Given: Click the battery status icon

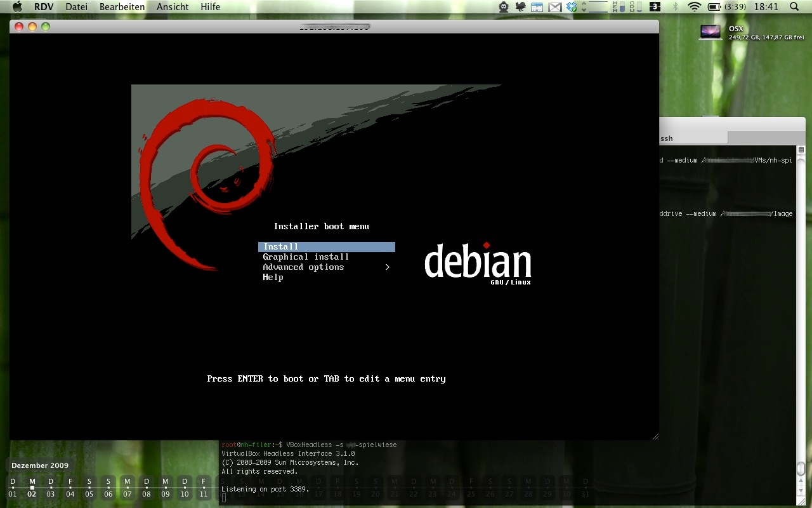Looking at the screenshot, I should [714, 7].
